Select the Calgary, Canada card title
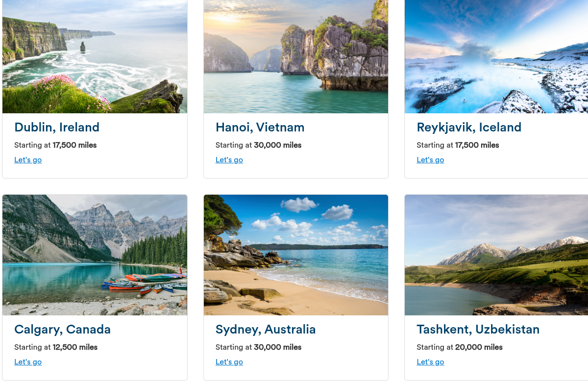The image size is (588, 386). (x=63, y=330)
